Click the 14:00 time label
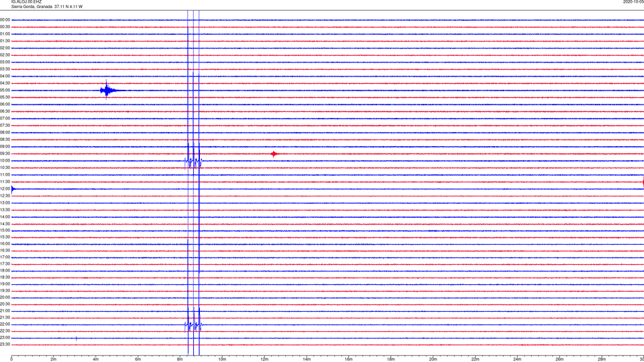The height and width of the screenshot is (362, 644). (x=5, y=217)
